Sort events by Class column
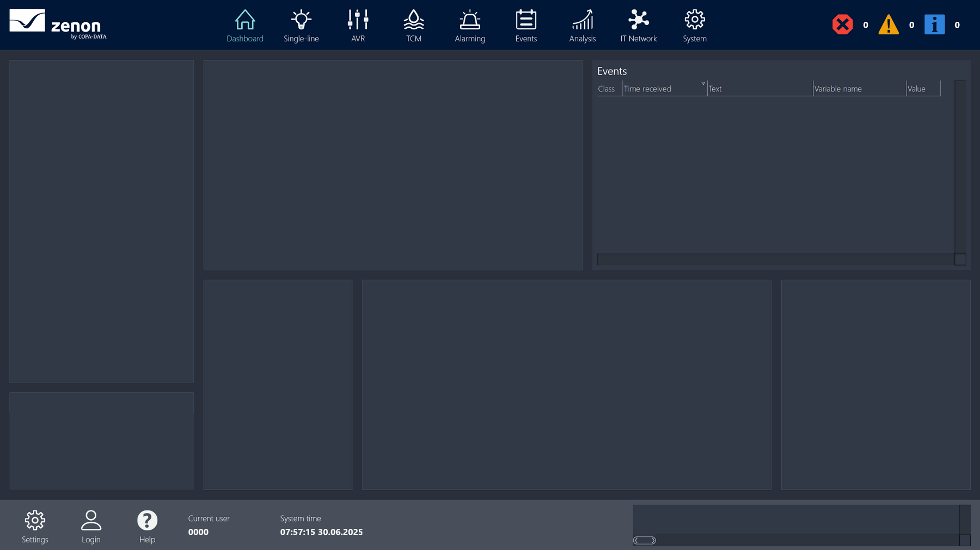980x550 pixels. 610,89
